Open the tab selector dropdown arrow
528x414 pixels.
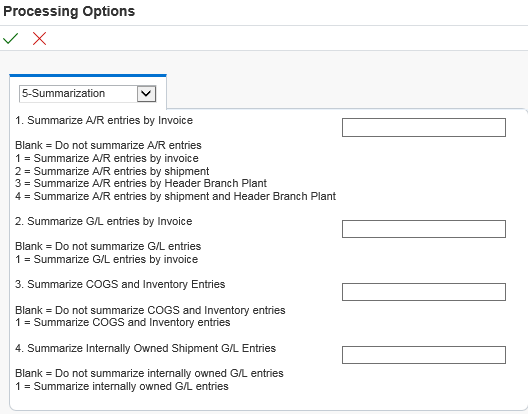click(146, 93)
